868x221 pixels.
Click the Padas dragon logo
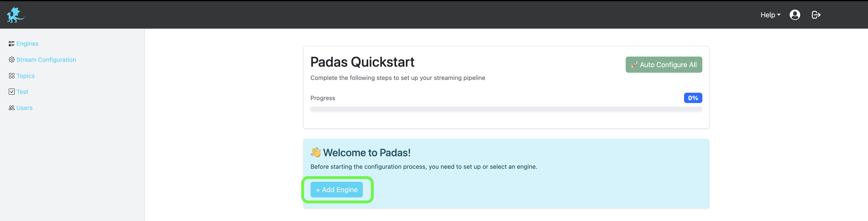pyautogui.click(x=15, y=15)
